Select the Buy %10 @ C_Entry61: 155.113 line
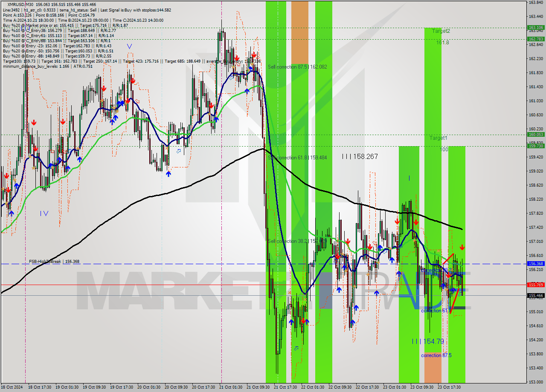 pyautogui.click(x=58, y=35)
